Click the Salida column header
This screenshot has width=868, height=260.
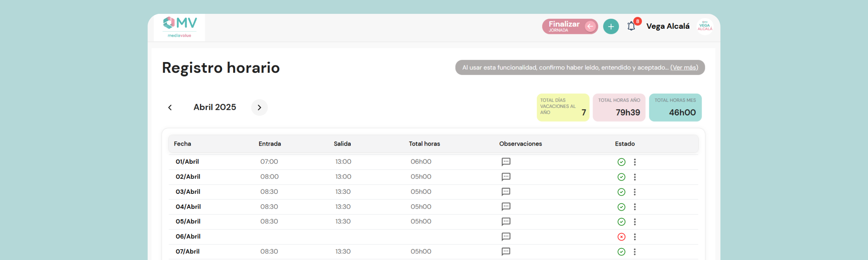point(342,144)
